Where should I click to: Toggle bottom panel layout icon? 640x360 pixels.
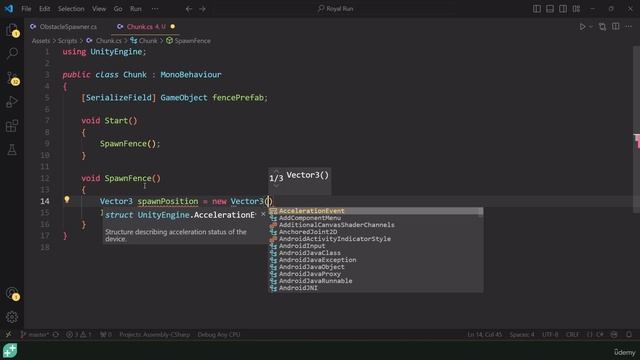[550, 9]
